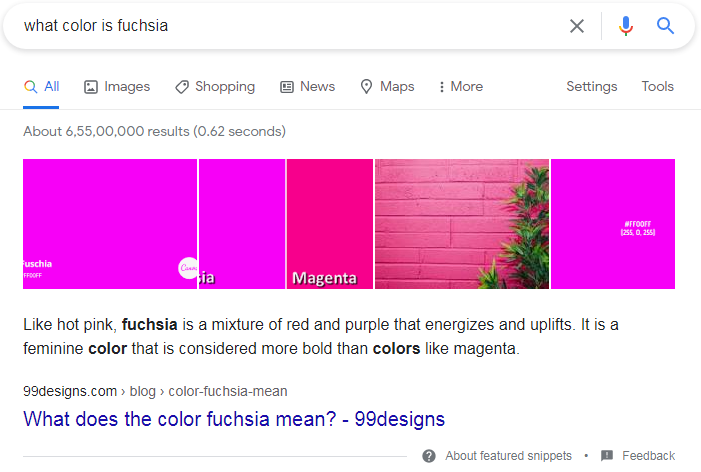
Task: Open the search Tools options
Action: [657, 87]
